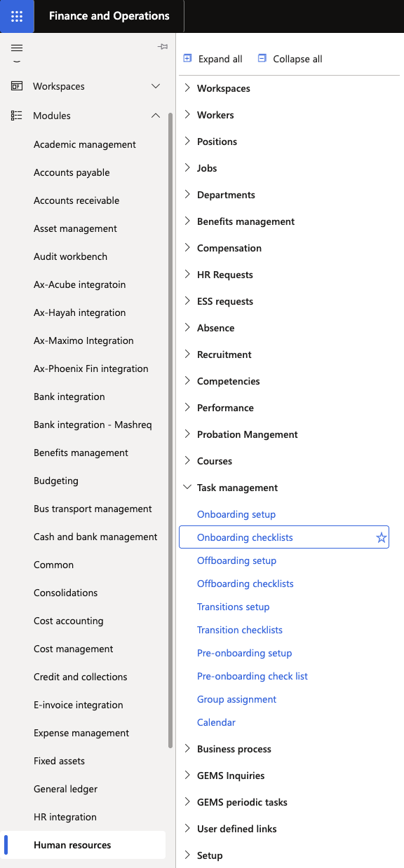Click the Finance and Operations title

click(x=109, y=16)
